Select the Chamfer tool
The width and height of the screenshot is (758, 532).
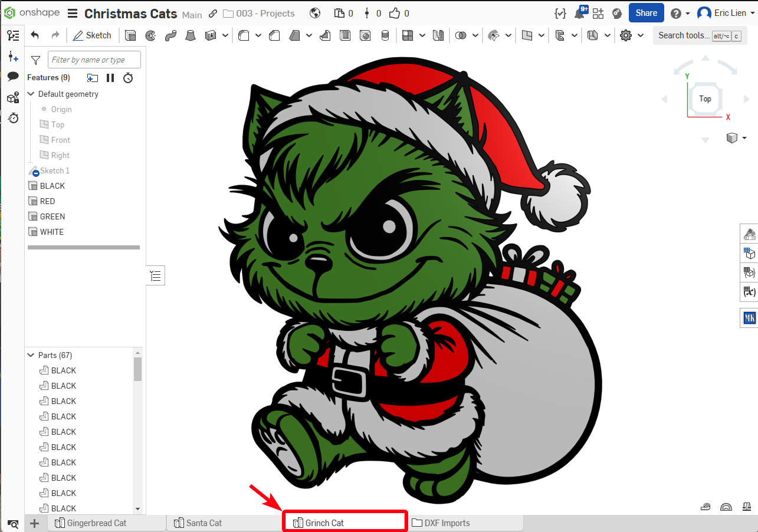coord(274,35)
